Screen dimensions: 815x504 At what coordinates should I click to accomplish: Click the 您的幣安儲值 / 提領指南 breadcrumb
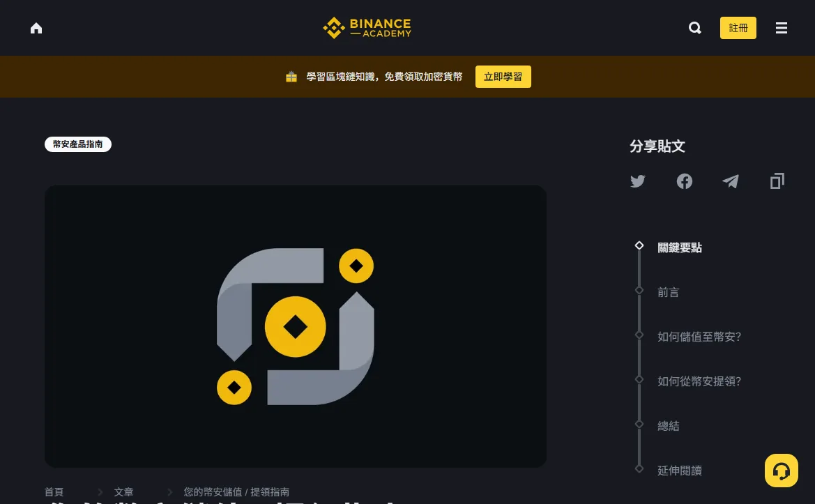[236, 492]
